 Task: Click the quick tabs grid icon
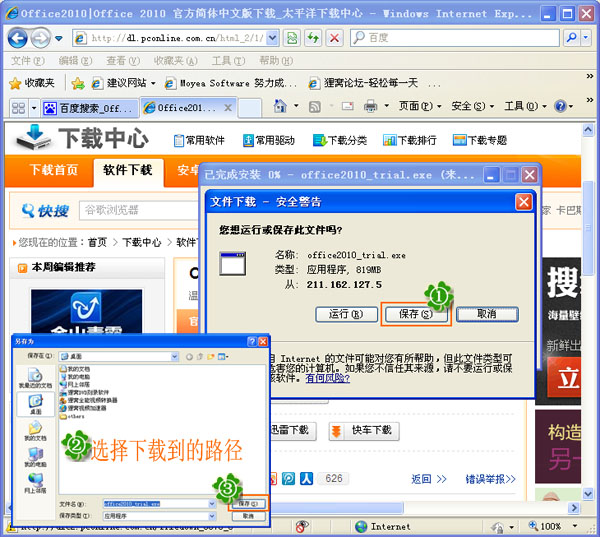[x=18, y=108]
